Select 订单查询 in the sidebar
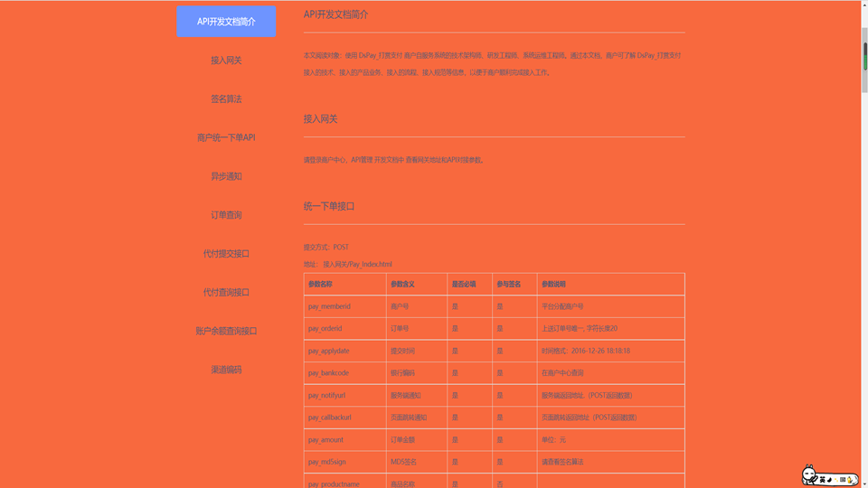 point(226,215)
